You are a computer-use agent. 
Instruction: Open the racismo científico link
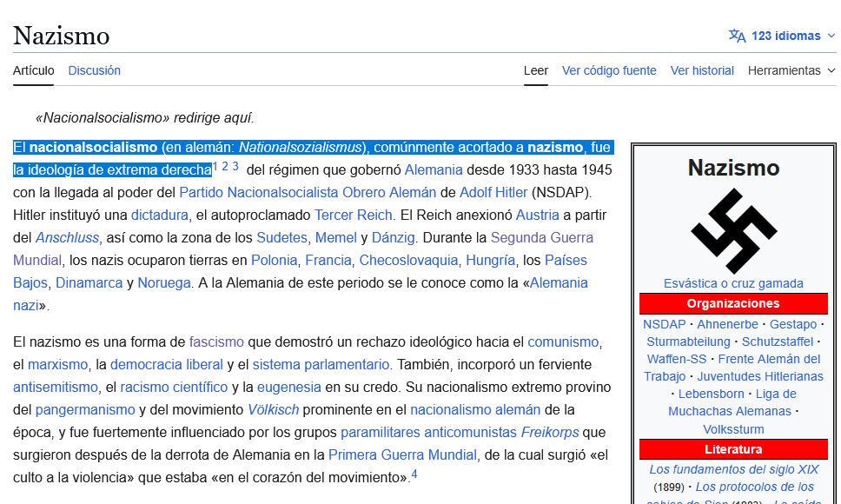pyautogui.click(x=174, y=387)
